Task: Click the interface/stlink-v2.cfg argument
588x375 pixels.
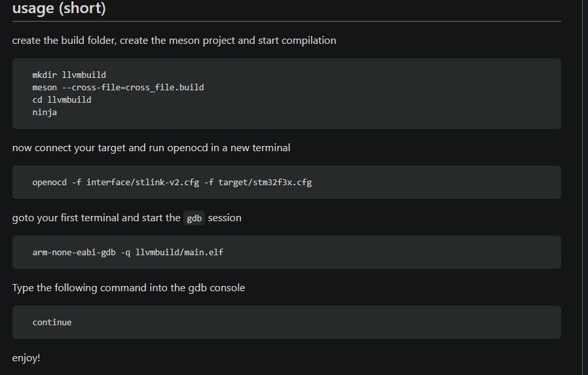Action: click(x=143, y=183)
